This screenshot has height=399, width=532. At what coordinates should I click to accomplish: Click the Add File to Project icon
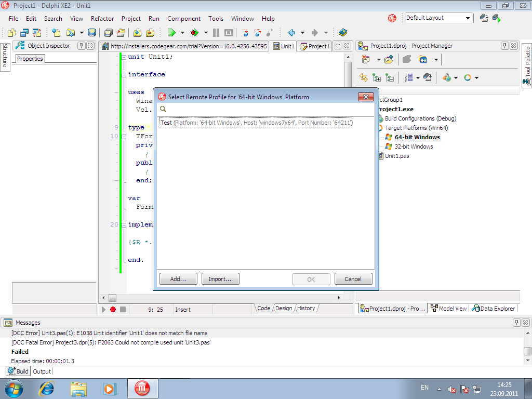(137, 33)
